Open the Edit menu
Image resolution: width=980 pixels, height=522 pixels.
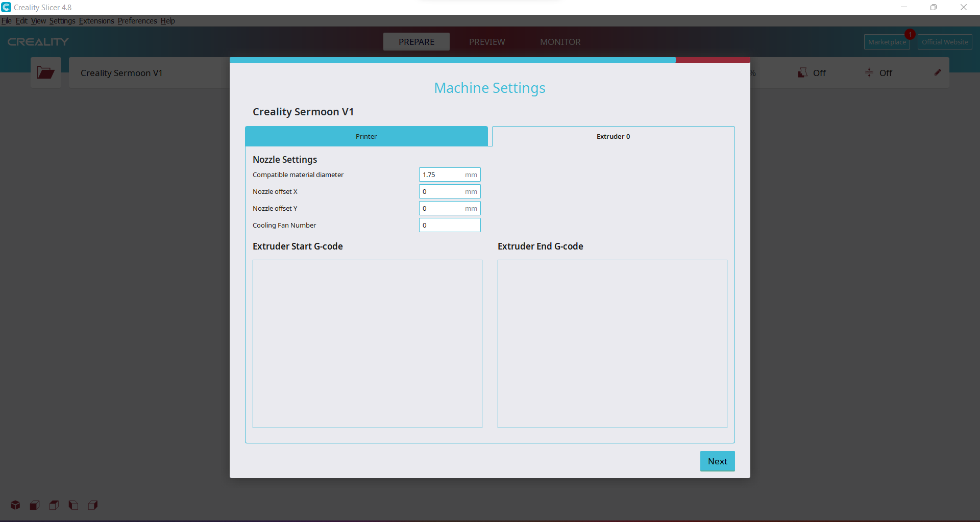click(x=21, y=21)
